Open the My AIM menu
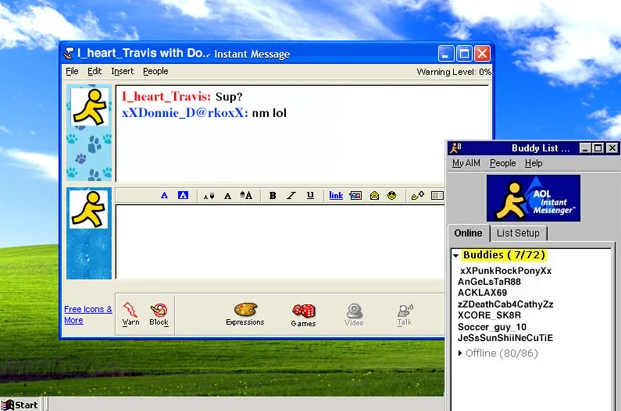621x411 pixels. (x=465, y=163)
